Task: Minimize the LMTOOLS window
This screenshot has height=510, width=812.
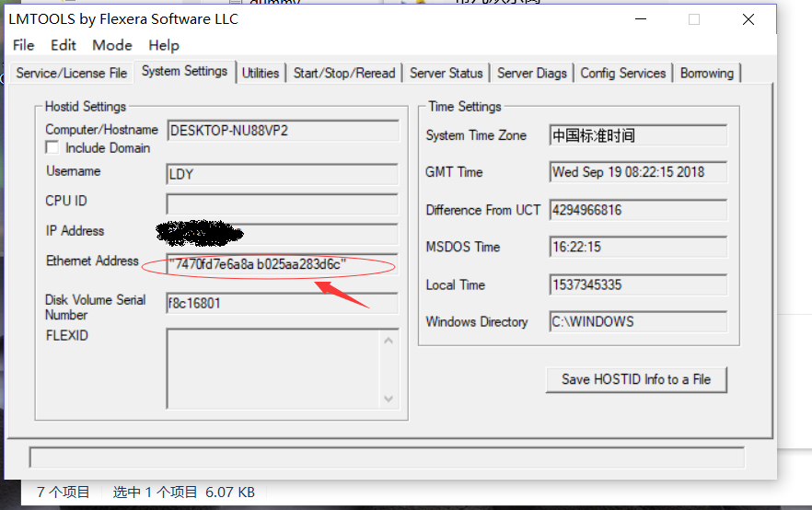Action: coord(641,19)
